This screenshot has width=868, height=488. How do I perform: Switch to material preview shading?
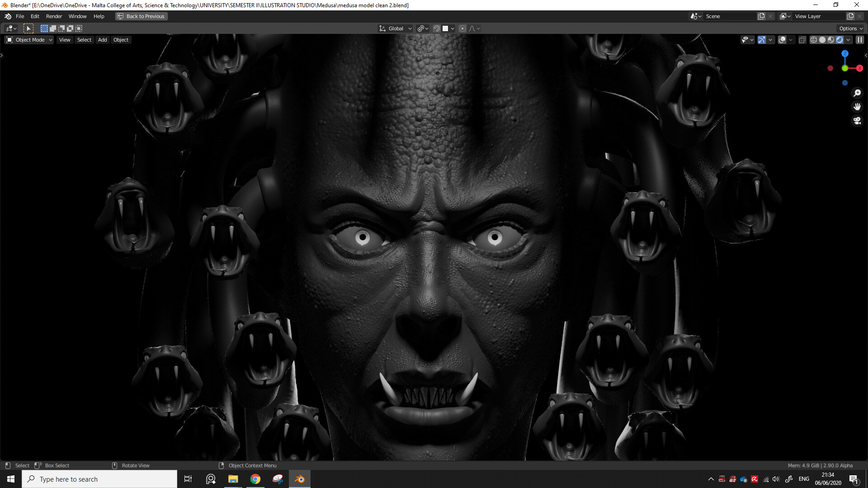831,40
